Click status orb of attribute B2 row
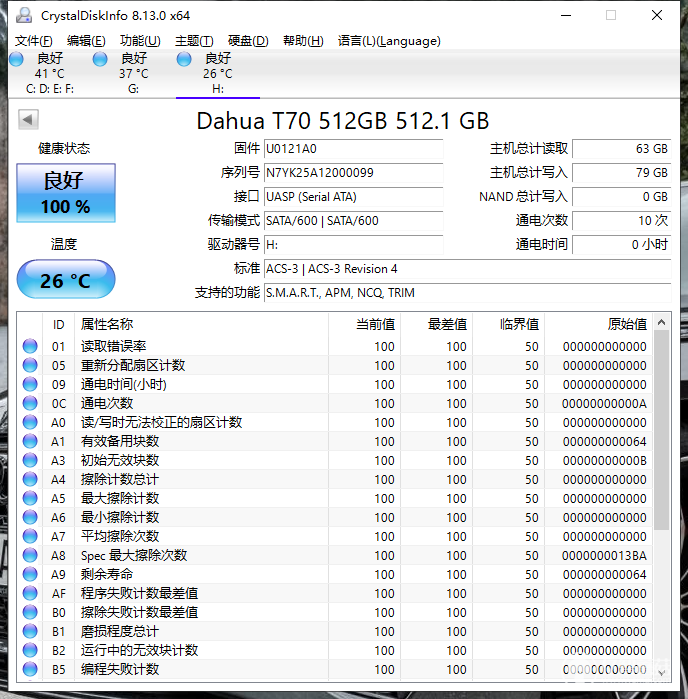The height and width of the screenshot is (699, 688). (30, 650)
